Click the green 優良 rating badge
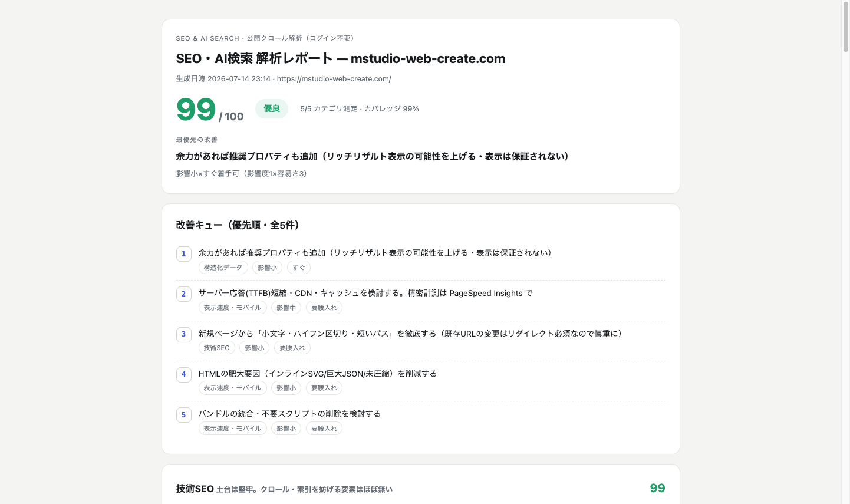850x504 pixels. click(272, 108)
